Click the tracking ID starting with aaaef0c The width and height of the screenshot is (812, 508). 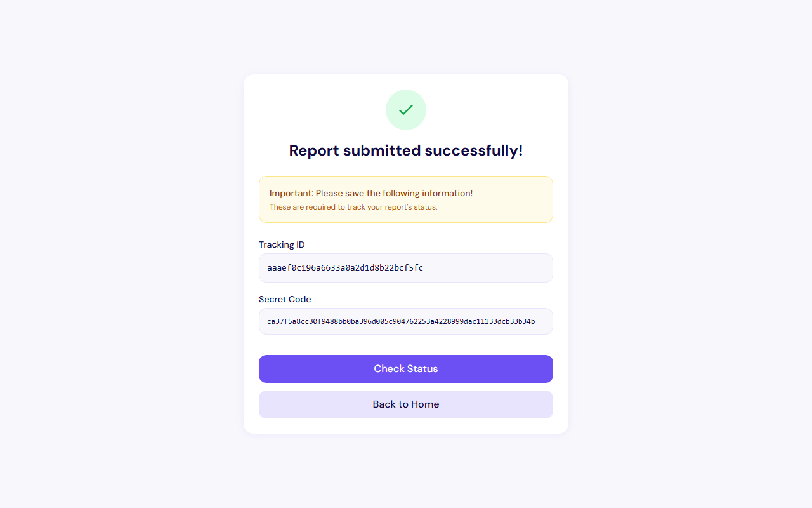(x=346, y=267)
